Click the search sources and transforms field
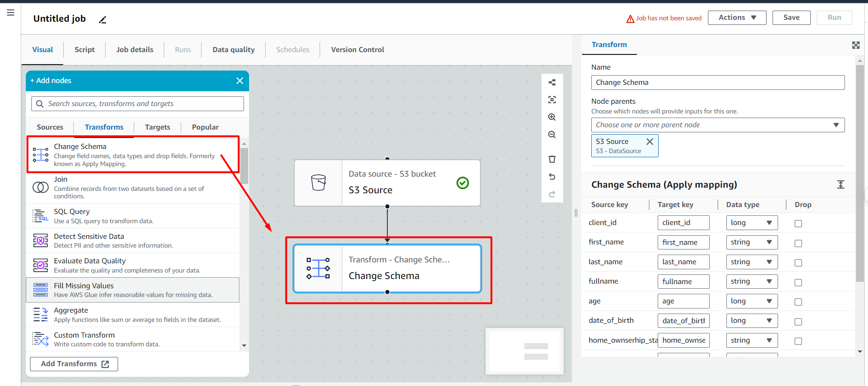Screen dimensions: 868x386 pos(137,104)
